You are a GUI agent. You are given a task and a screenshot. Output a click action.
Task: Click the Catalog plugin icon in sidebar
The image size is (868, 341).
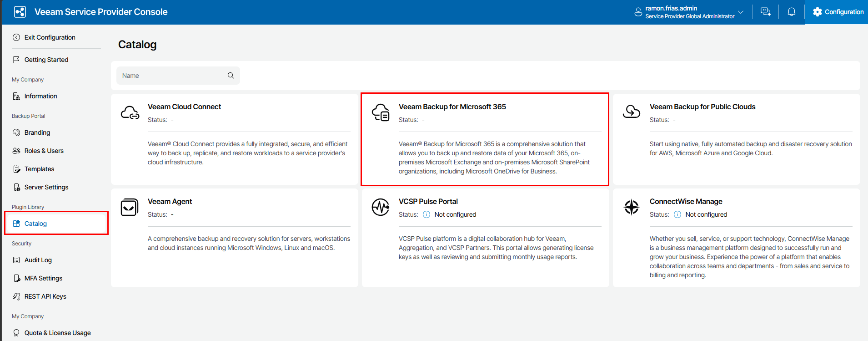[x=16, y=224]
